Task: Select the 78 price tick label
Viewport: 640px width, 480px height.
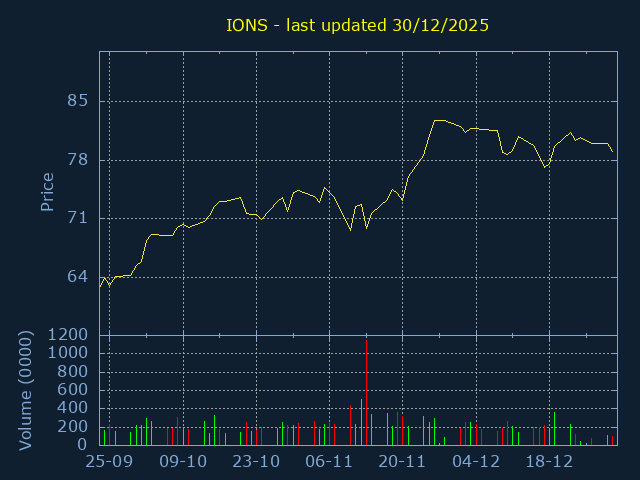Action: coord(77,160)
